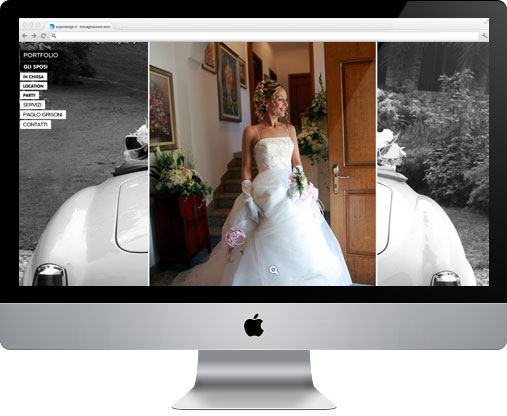Select the grayscale car image on the right
The image size is (507, 416).
[x=433, y=164]
